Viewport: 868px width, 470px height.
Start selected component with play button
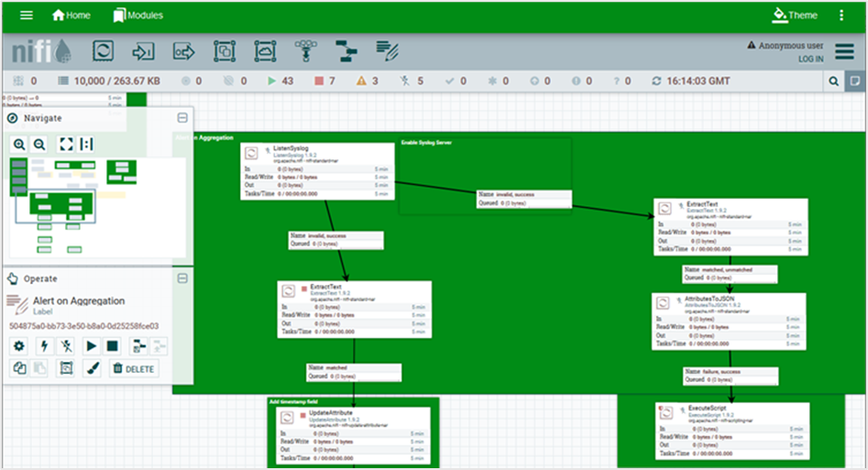point(91,345)
